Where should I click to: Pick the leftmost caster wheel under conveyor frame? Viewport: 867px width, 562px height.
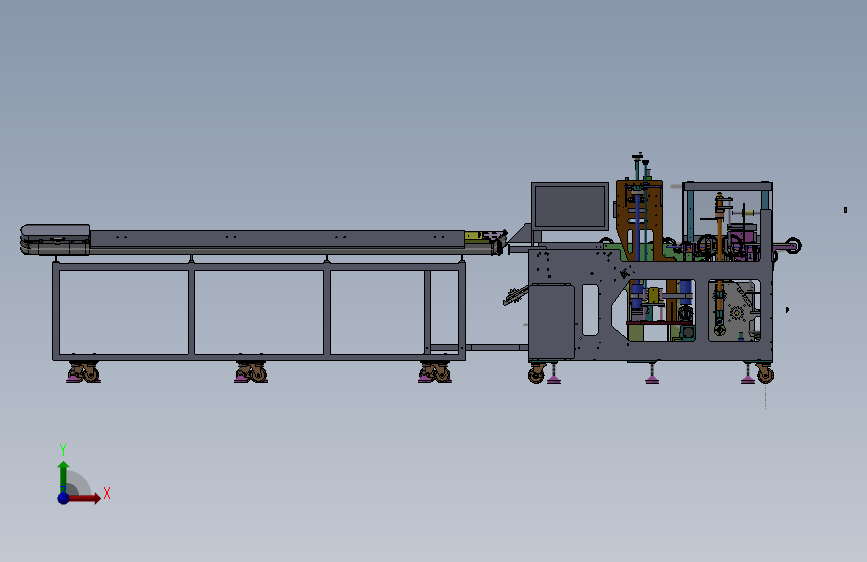(x=83, y=372)
